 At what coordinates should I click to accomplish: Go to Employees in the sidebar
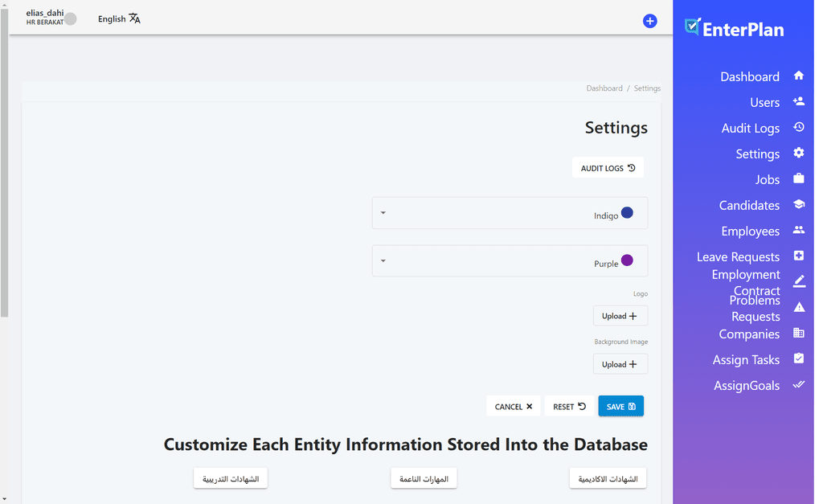(x=750, y=231)
